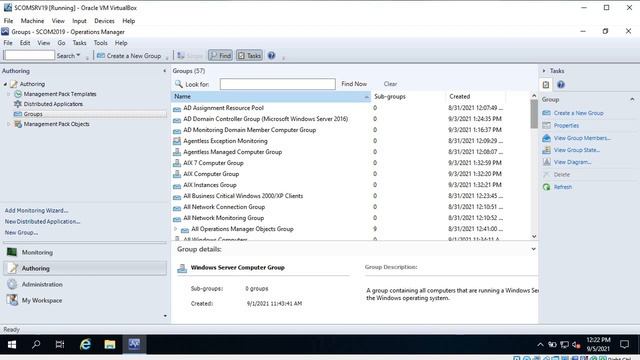Image resolution: width=640 pixels, height=360 pixels.
Task: Click the Management Pack Objects icon
Action: [18, 124]
